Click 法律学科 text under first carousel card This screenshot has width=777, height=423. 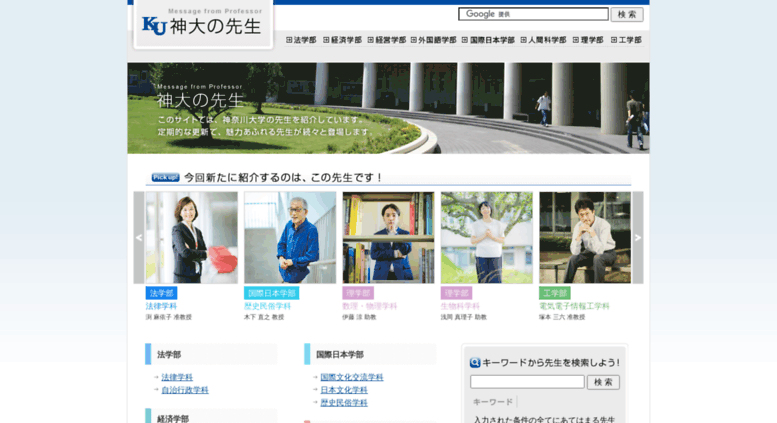click(x=161, y=306)
